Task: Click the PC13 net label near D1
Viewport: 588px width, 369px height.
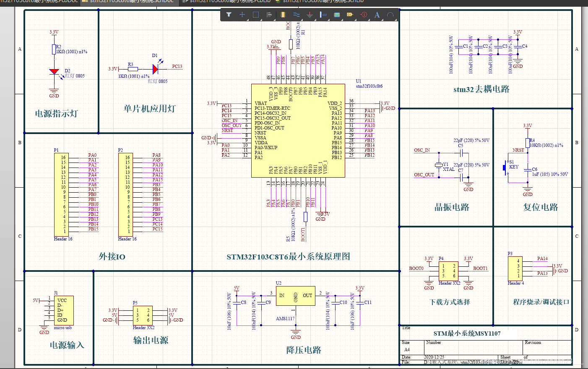Action: pos(177,67)
